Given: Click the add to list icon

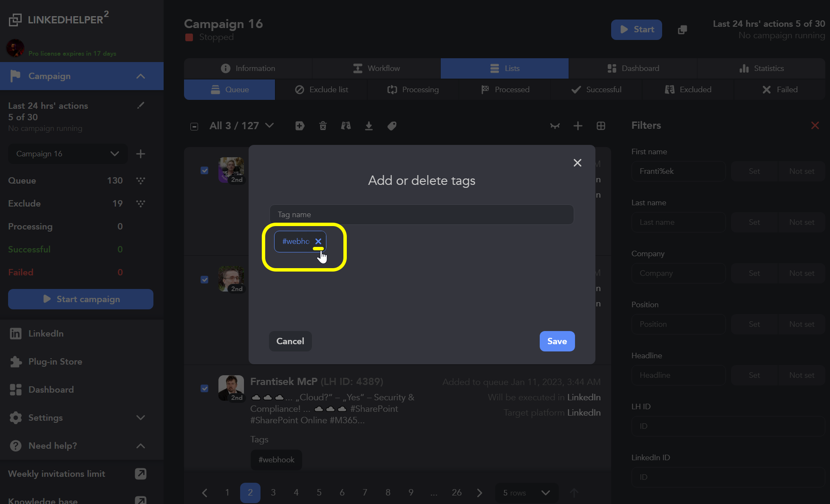Looking at the screenshot, I should (300, 126).
